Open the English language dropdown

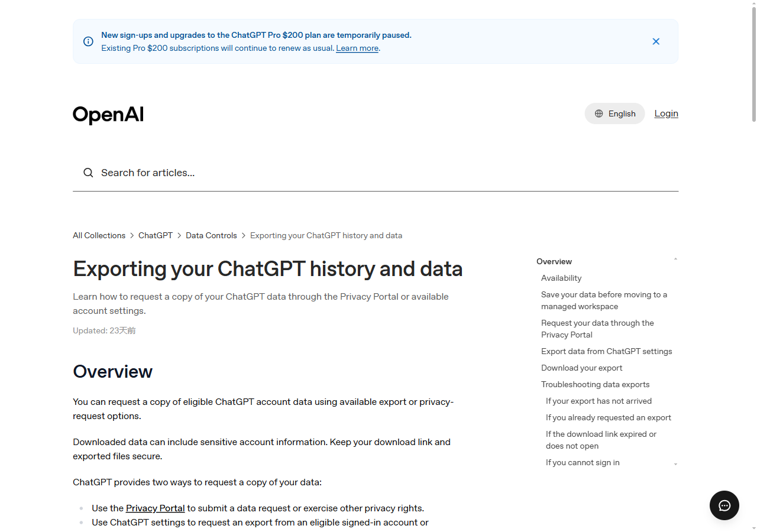click(614, 113)
